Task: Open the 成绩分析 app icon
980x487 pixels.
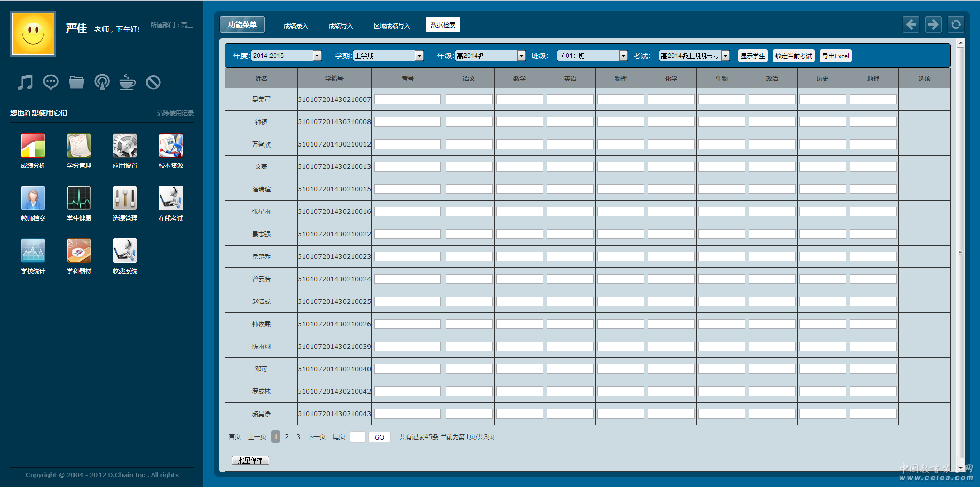Action: pyautogui.click(x=33, y=146)
